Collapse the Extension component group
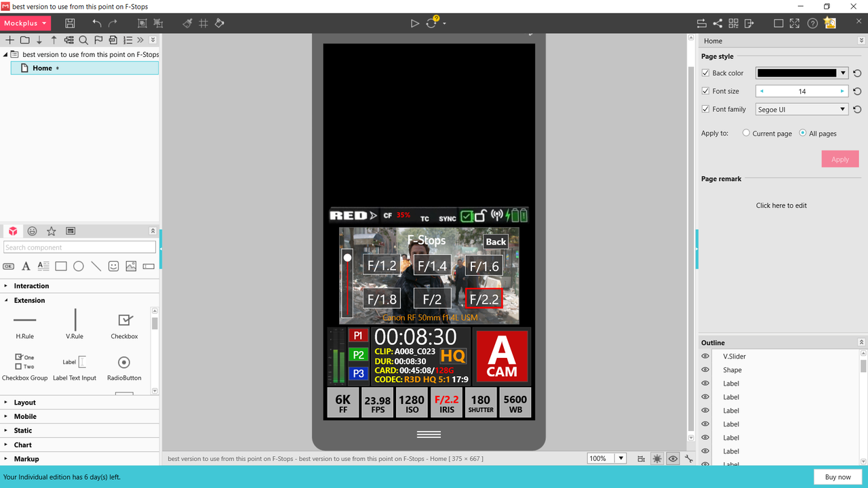This screenshot has width=868, height=488. coord(79,300)
